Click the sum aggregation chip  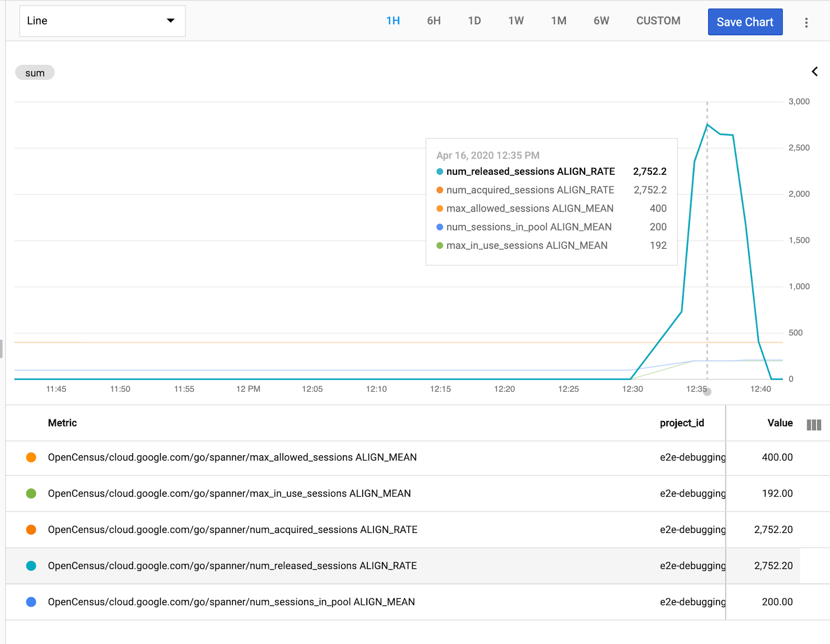click(x=34, y=73)
